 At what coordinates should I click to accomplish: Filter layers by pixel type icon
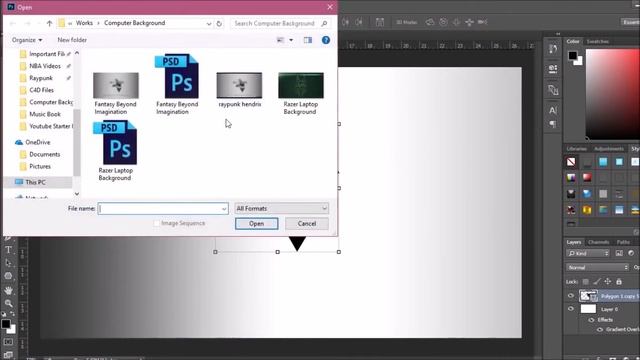pos(619,253)
